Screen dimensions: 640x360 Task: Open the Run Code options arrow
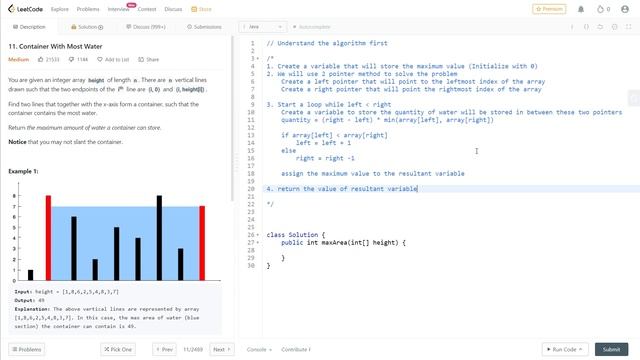click(x=580, y=349)
